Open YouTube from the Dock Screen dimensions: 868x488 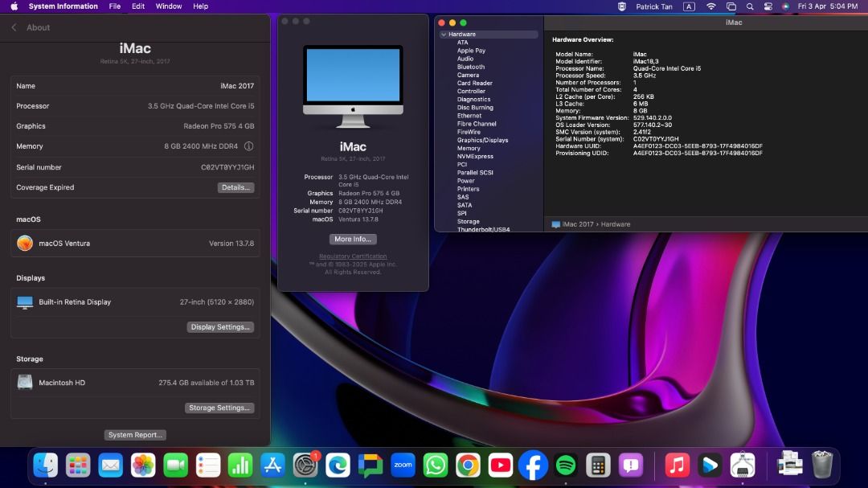[501, 465]
